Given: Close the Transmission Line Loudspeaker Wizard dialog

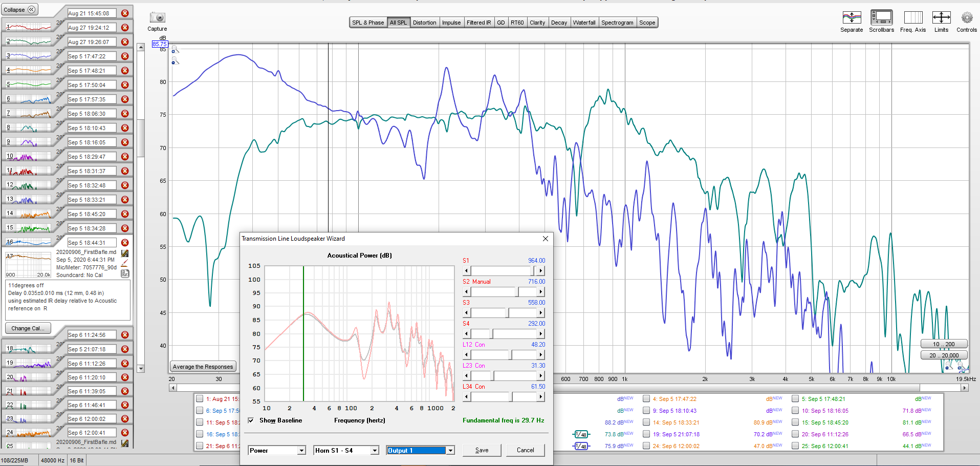Looking at the screenshot, I should pyautogui.click(x=546, y=239).
